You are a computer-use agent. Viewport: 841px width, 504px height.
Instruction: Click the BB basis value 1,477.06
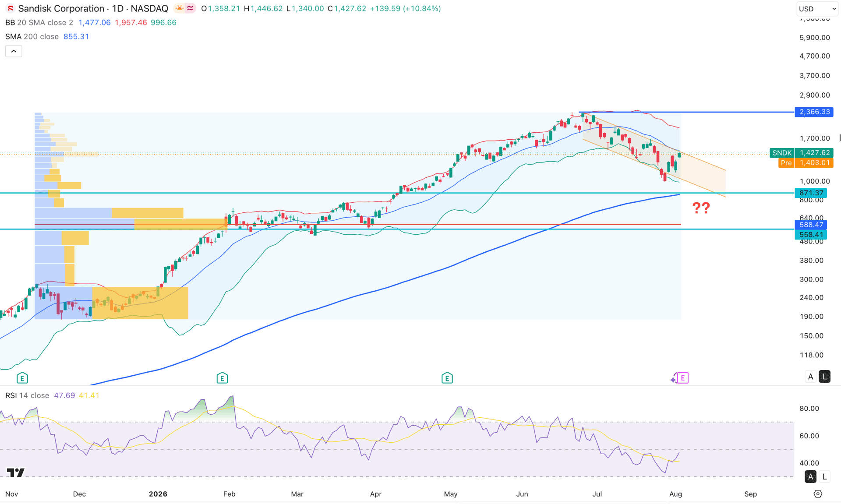pyautogui.click(x=95, y=22)
